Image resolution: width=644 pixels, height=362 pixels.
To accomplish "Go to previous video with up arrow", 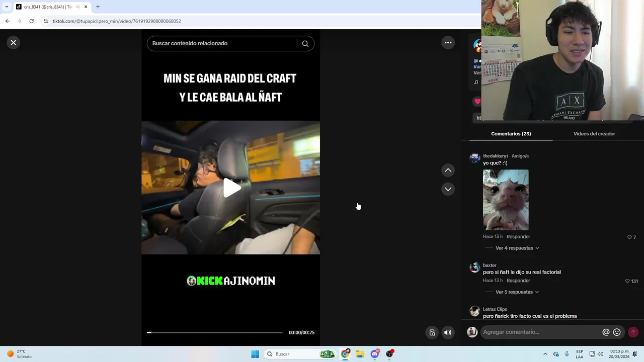I will [x=448, y=170].
